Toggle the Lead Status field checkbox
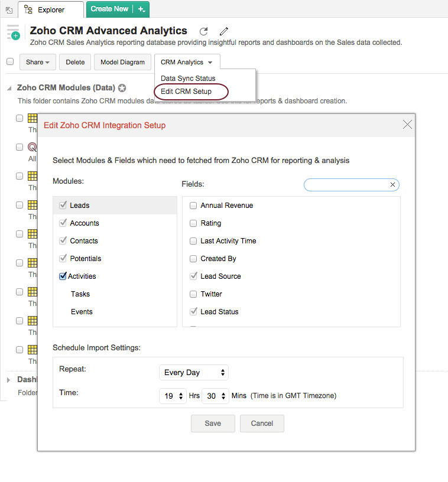Viewport: 448px width, 482px height. [193, 311]
